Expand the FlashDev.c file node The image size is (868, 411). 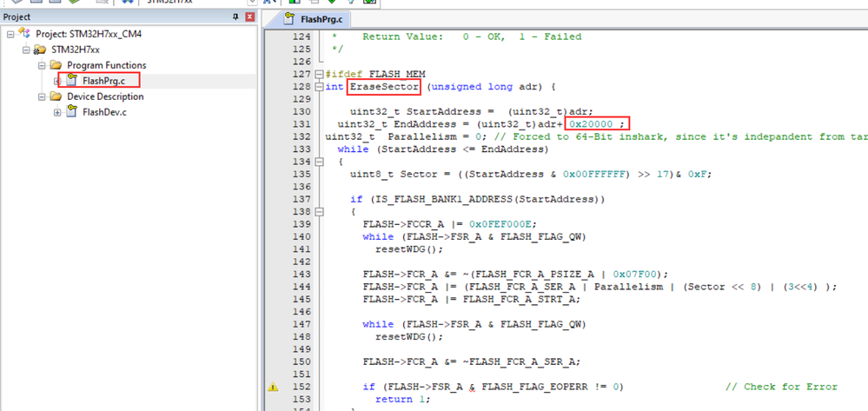pyautogui.click(x=57, y=112)
